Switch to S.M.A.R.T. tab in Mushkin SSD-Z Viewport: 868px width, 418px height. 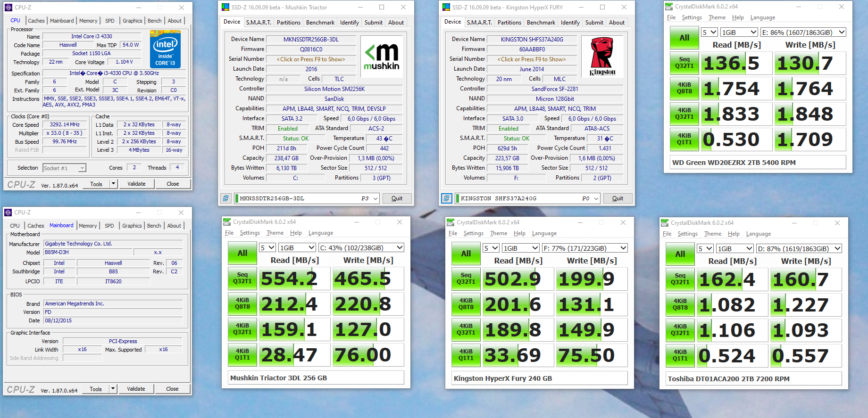point(259,22)
